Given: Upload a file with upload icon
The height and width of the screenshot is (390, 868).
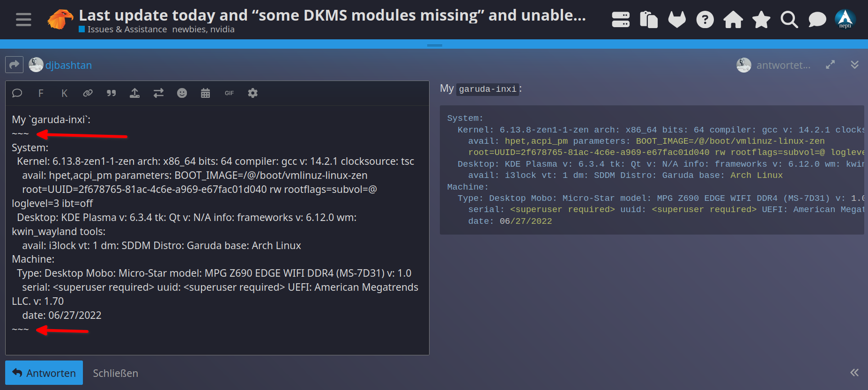Looking at the screenshot, I should click(x=134, y=93).
